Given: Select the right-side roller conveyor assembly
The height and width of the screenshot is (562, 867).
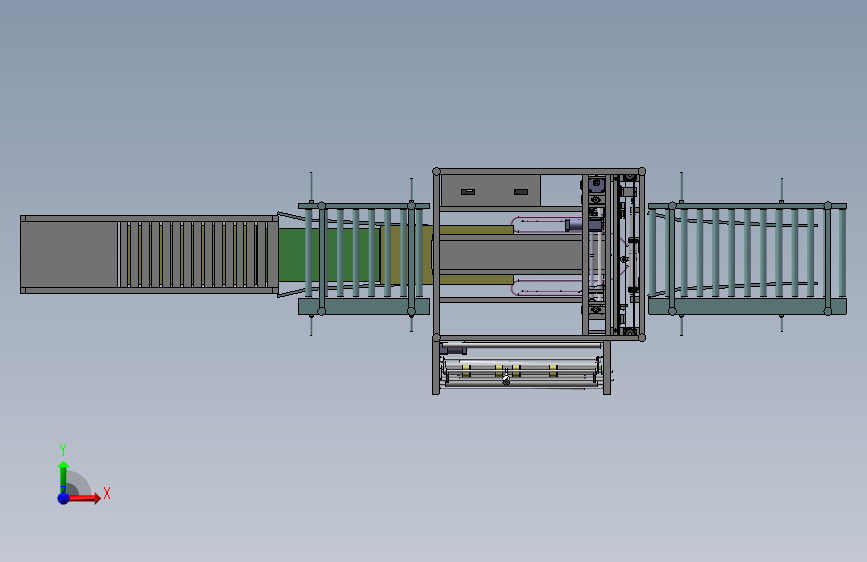Looking at the screenshot, I should 747,259.
